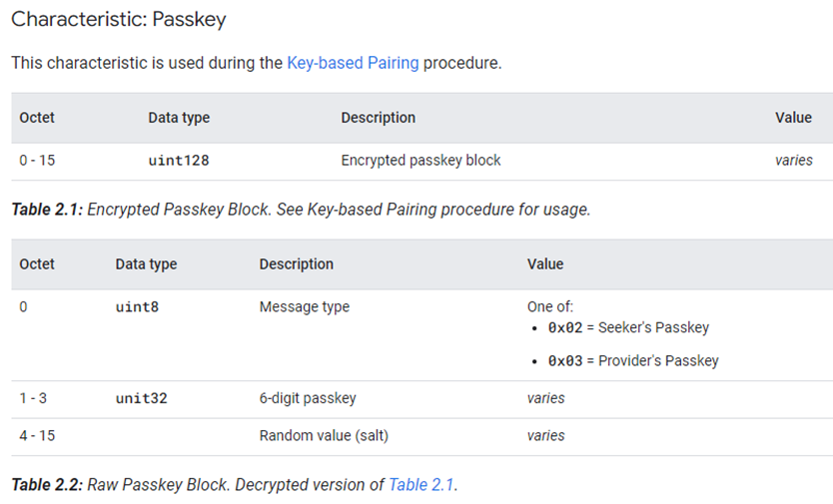Click the '6-digit passkey' description cell
The image size is (833, 504).
[x=308, y=398]
